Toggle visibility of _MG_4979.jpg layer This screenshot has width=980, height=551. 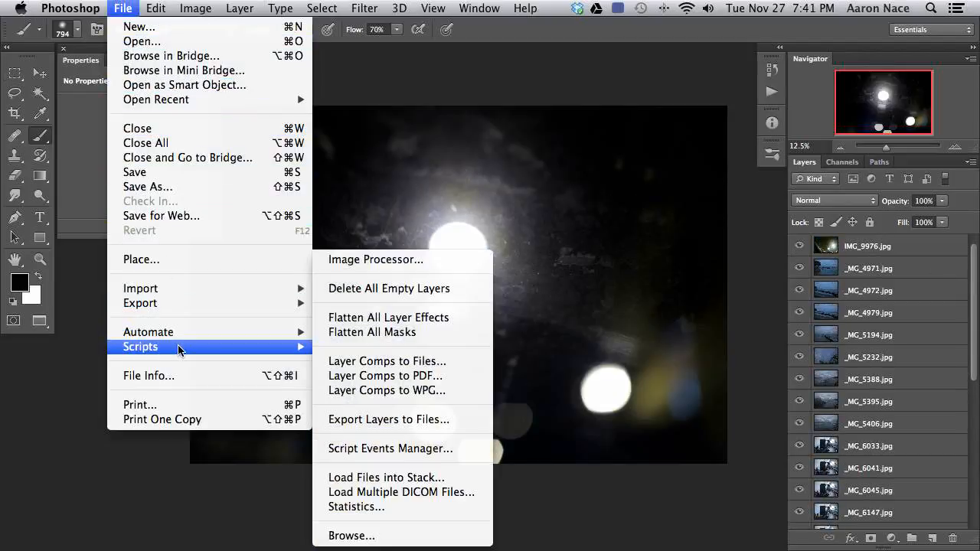[799, 312]
